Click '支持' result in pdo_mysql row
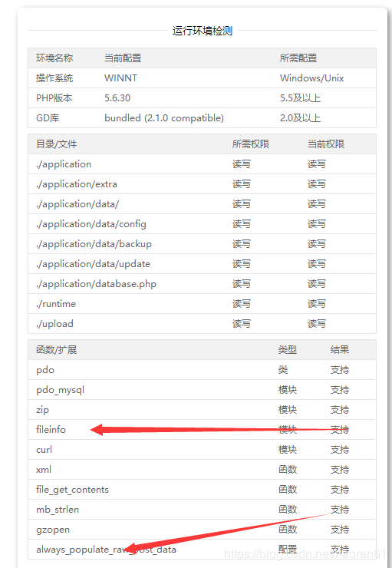Viewport: 392px width, 568px height. tap(340, 390)
